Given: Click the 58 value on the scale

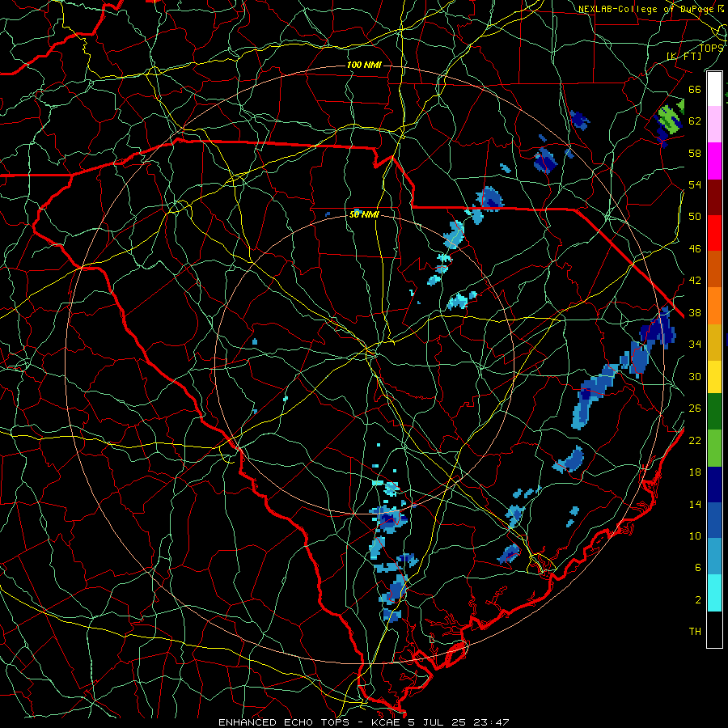Looking at the screenshot, I should click(x=695, y=153).
